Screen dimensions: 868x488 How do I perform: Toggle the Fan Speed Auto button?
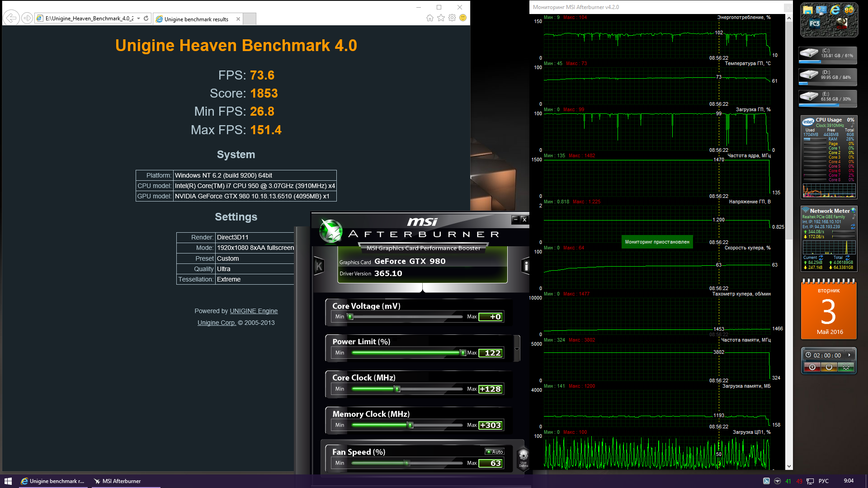tap(495, 452)
